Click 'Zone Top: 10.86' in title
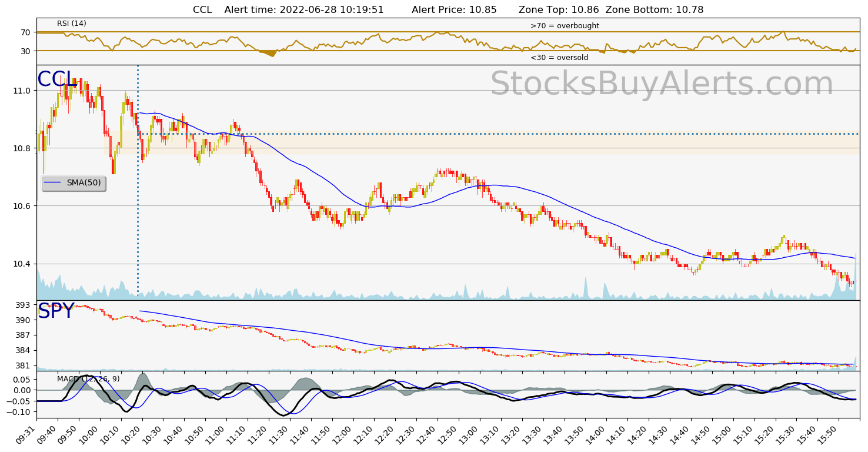868x452 pixels. pos(557,9)
